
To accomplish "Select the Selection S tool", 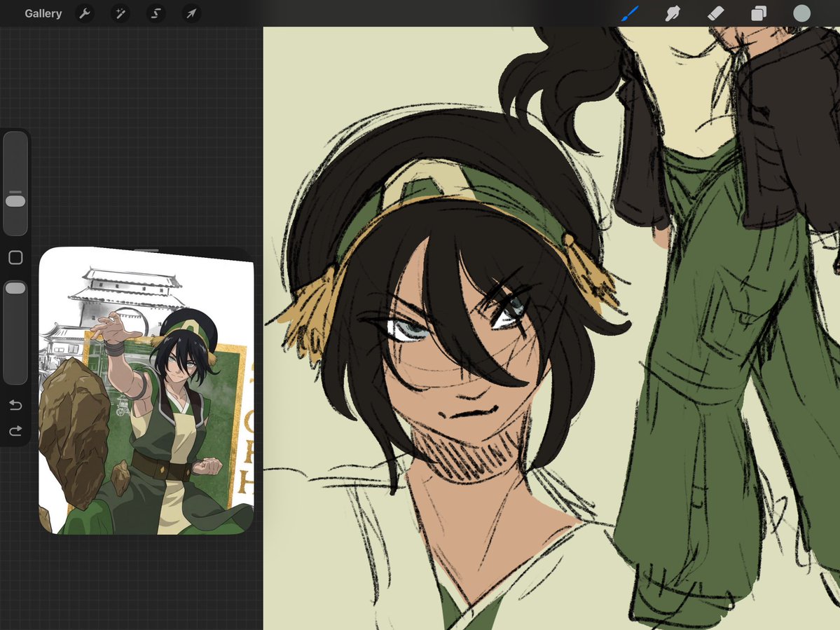I will point(156,13).
